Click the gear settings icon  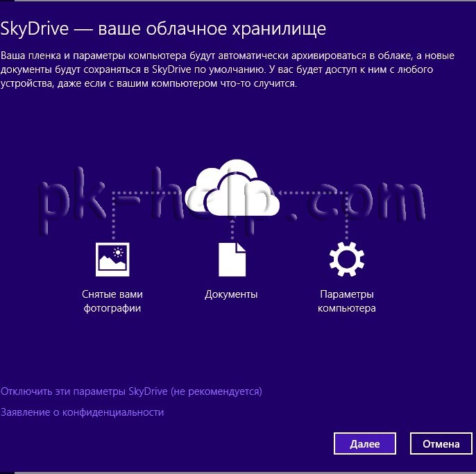click(347, 259)
